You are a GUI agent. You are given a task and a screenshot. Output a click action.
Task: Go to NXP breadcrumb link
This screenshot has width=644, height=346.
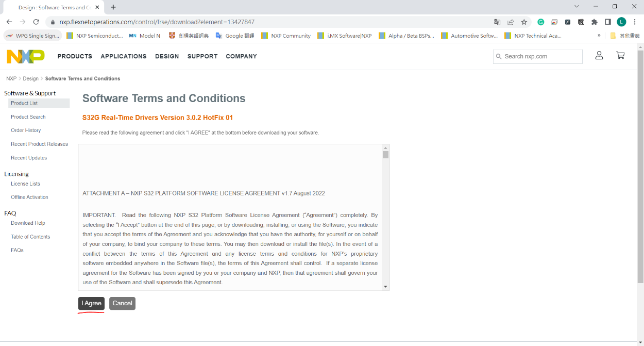click(x=11, y=78)
